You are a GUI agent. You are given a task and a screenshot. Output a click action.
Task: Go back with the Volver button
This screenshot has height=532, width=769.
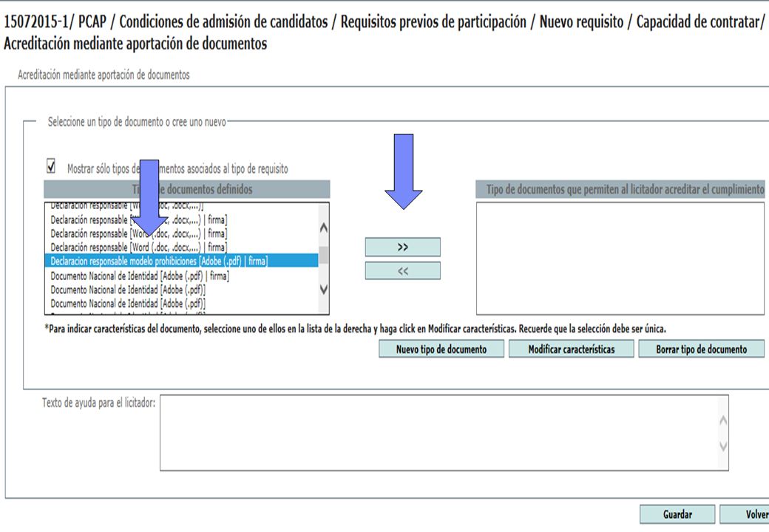click(x=745, y=514)
